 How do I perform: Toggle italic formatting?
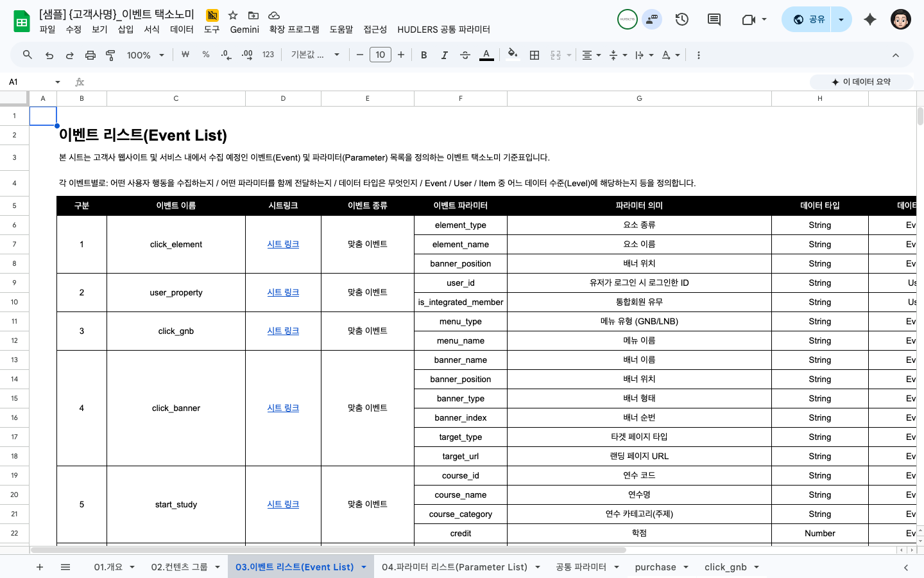tap(445, 55)
